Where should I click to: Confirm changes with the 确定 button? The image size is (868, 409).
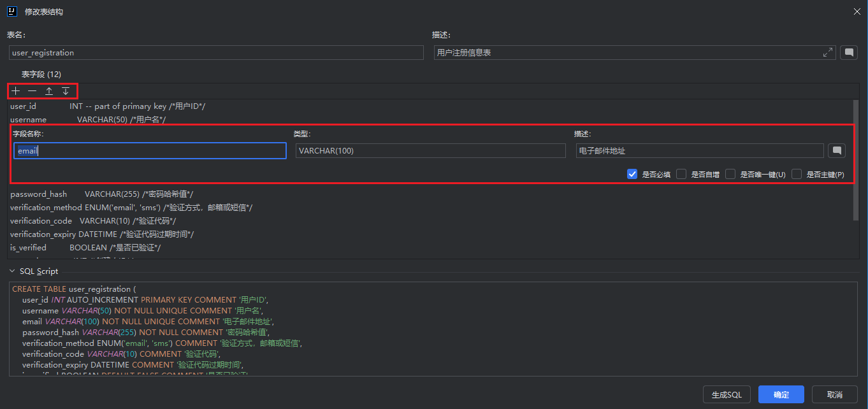click(781, 394)
